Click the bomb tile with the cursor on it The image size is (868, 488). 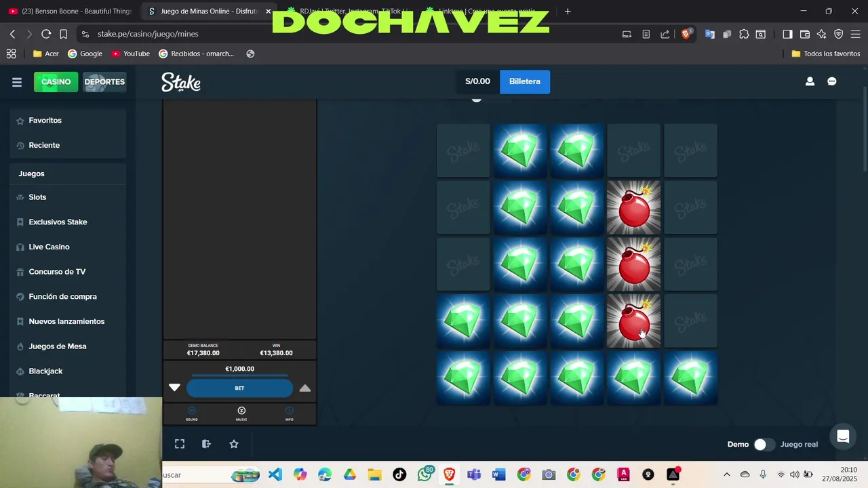point(634,321)
